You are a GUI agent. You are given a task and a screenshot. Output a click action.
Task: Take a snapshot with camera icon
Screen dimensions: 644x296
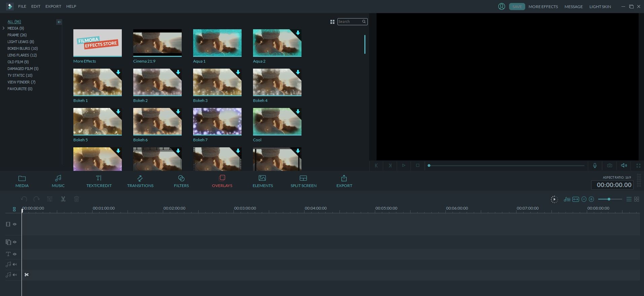pos(609,165)
